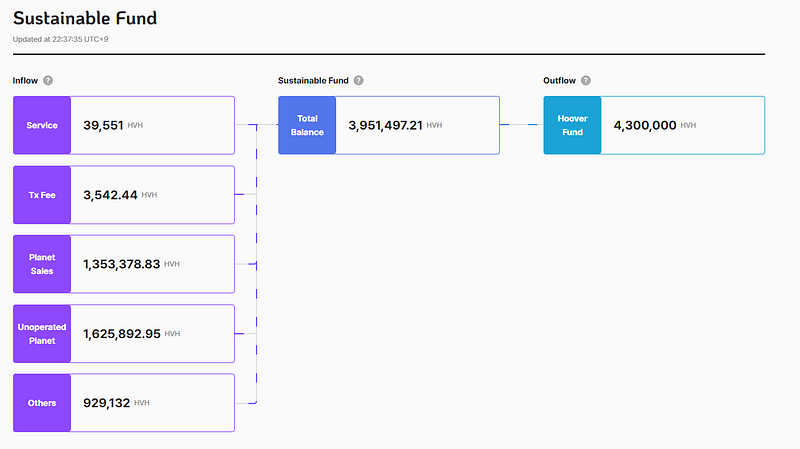This screenshot has height=449, width=800.
Task: Click the Outflow section label
Action: [x=559, y=81]
